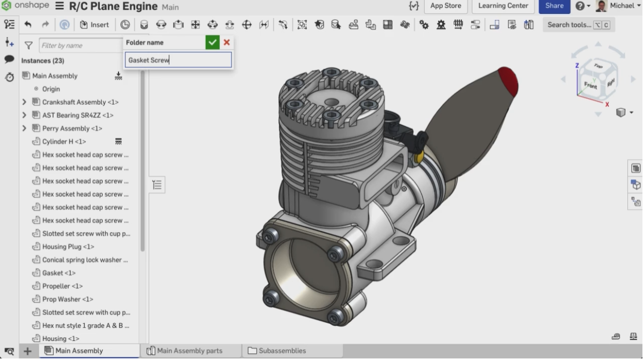The width and height of the screenshot is (644, 360).
Task: Expand the AST Bearing SR4ZZ <1> node
Action: click(24, 115)
